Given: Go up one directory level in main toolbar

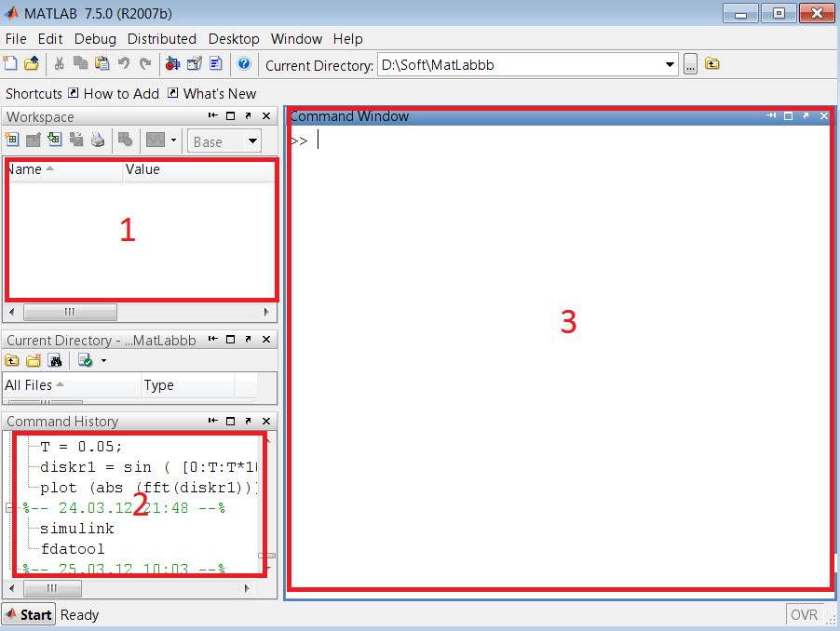Looking at the screenshot, I should [x=712, y=63].
